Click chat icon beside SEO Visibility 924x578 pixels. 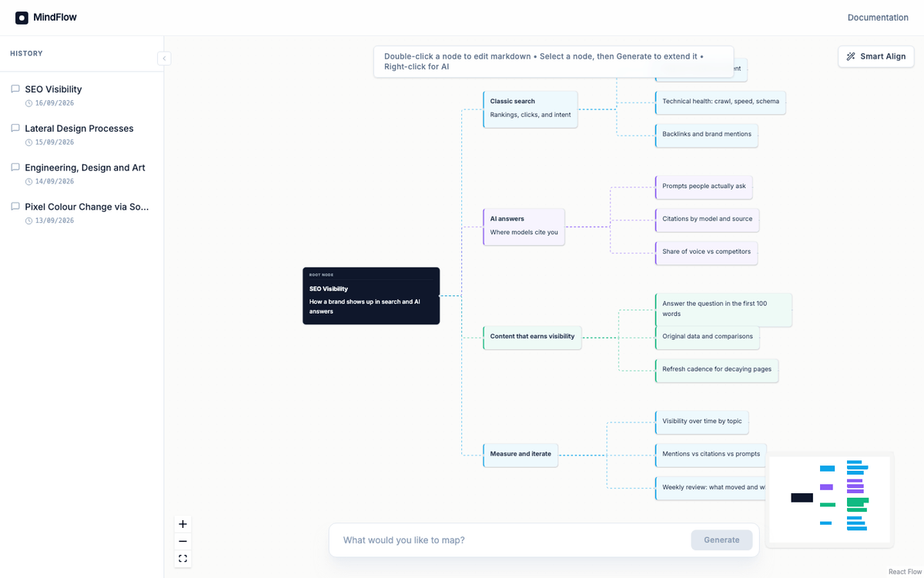pyautogui.click(x=15, y=89)
